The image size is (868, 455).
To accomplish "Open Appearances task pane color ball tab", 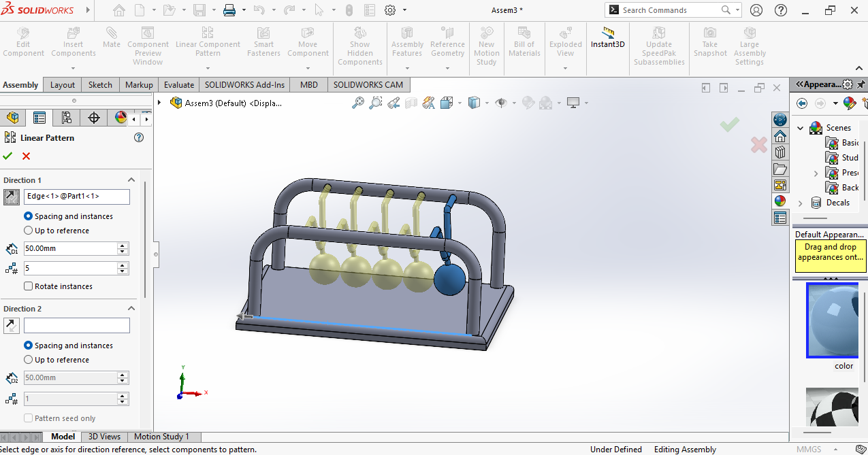I will tap(780, 201).
